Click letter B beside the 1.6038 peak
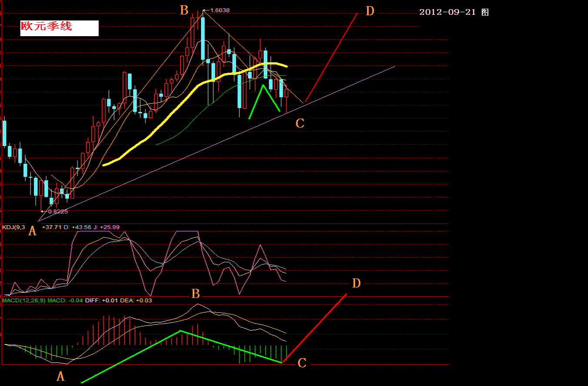The width and height of the screenshot is (588, 386). coord(185,10)
